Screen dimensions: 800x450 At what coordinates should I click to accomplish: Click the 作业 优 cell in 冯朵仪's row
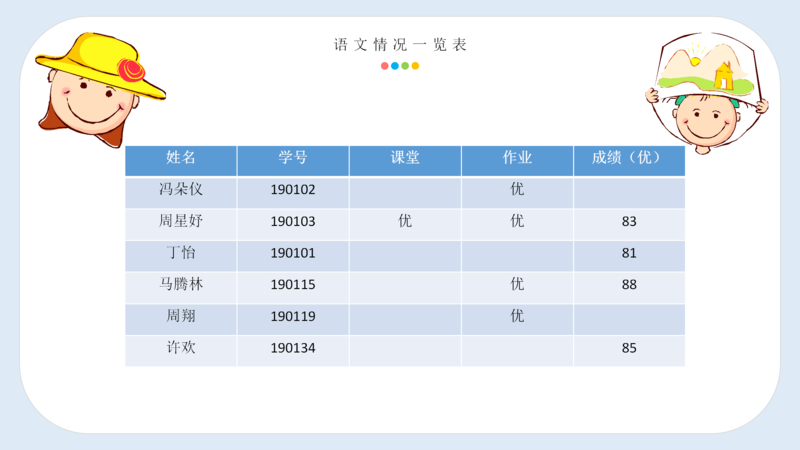[517, 192]
